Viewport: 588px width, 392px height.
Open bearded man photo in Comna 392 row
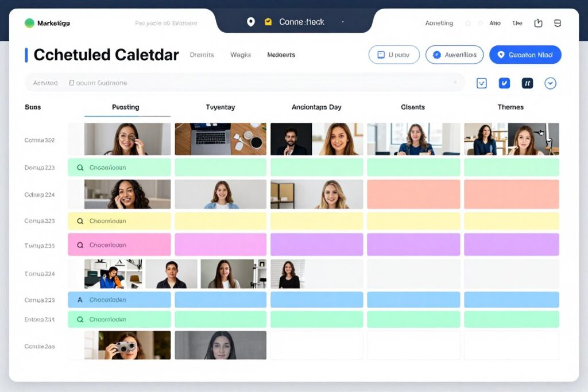click(291, 139)
